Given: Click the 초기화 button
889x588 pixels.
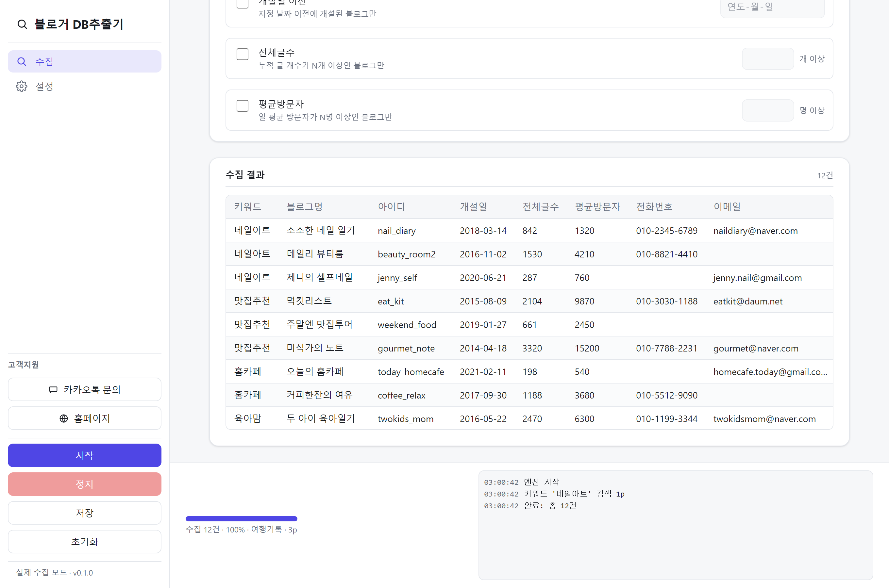Looking at the screenshot, I should coord(84,542).
